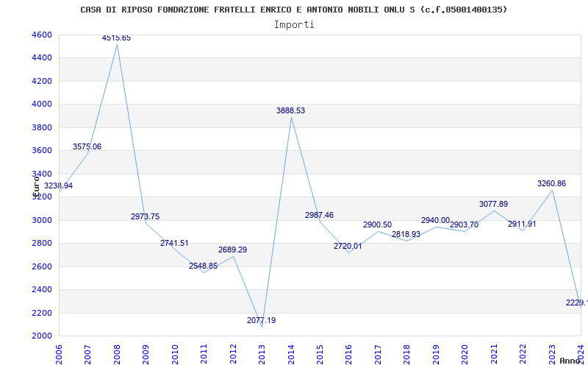The width and height of the screenshot is (588, 368).
Task: Select the 2903.70 data label
Action: [x=465, y=225]
